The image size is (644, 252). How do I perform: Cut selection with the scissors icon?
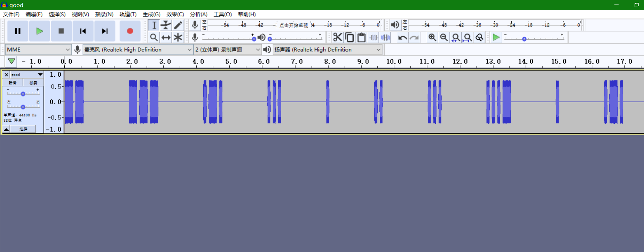[x=337, y=37]
